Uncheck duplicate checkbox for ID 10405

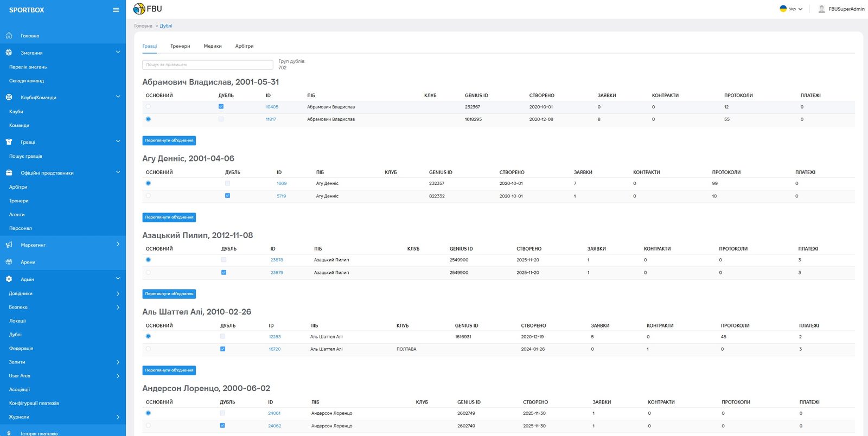pyautogui.click(x=221, y=106)
